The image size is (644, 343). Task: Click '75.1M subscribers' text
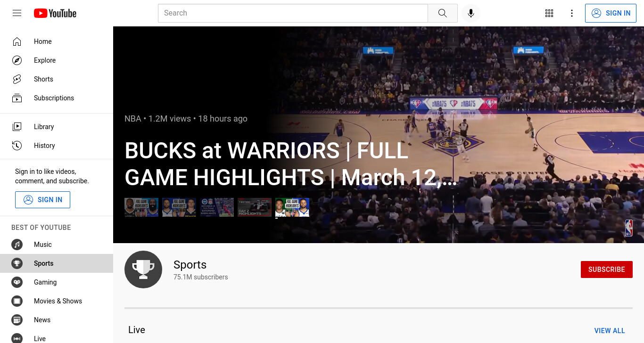(201, 277)
